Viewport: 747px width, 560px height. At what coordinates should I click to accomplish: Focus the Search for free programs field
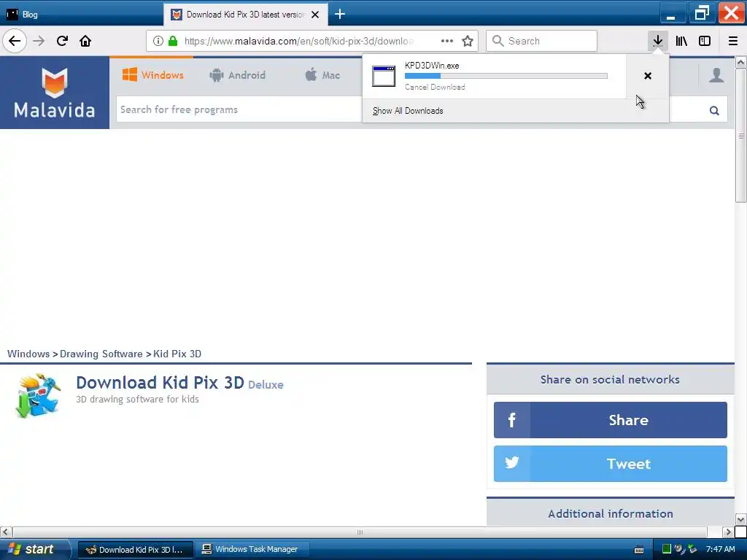pos(239,109)
